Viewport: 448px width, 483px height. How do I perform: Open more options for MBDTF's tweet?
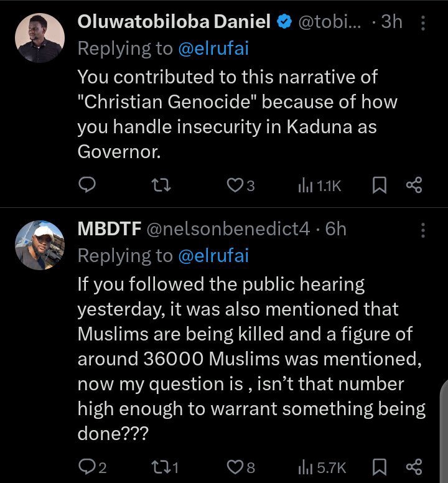423,230
